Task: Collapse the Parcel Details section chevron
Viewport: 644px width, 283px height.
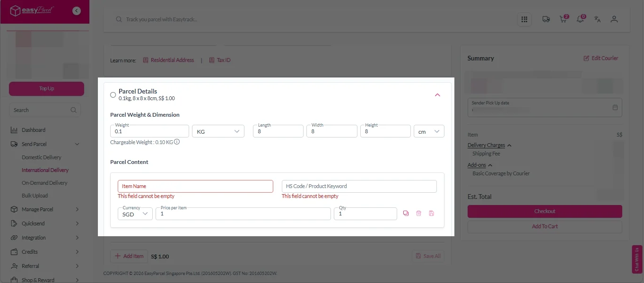Action: coord(437,95)
